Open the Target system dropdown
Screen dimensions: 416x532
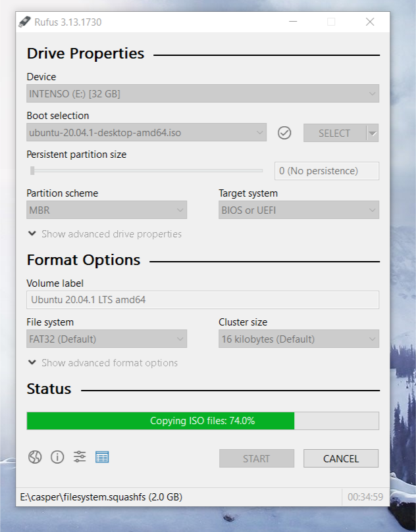coord(299,210)
